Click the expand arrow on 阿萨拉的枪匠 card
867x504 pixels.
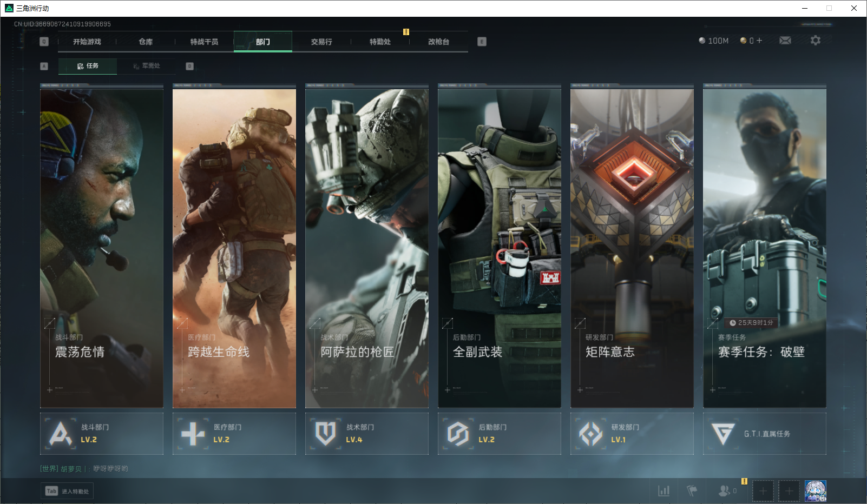pyautogui.click(x=315, y=323)
